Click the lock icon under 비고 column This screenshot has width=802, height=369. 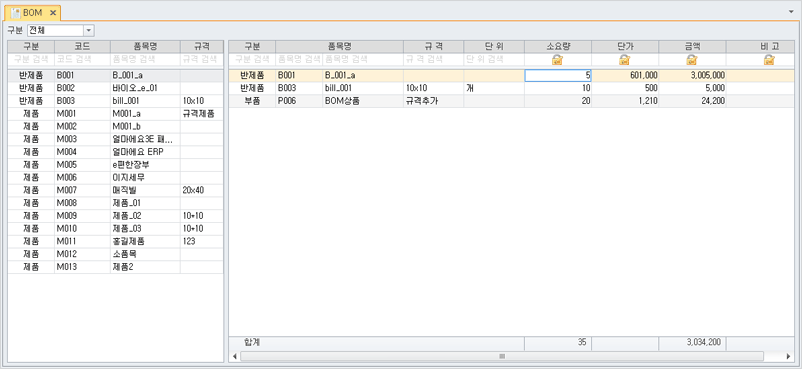(769, 60)
